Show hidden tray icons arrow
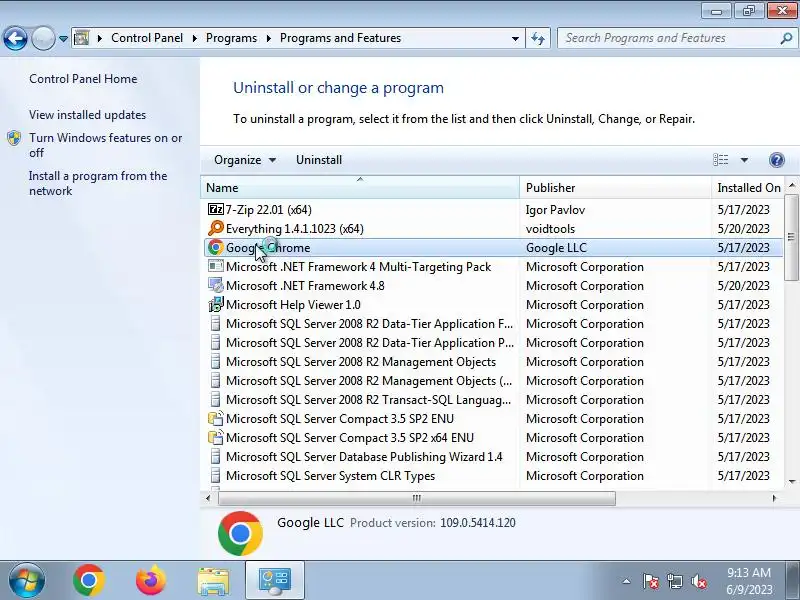800x600 pixels. click(x=627, y=581)
